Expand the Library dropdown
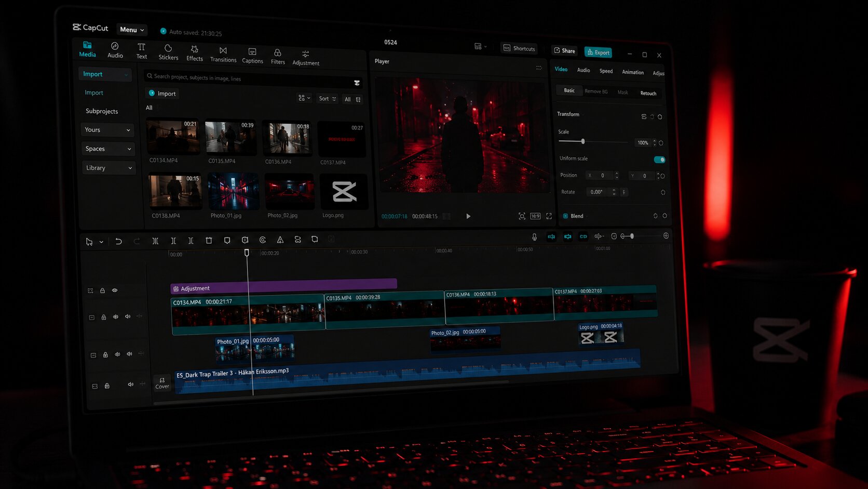Image resolution: width=868 pixels, height=489 pixels. coord(108,168)
